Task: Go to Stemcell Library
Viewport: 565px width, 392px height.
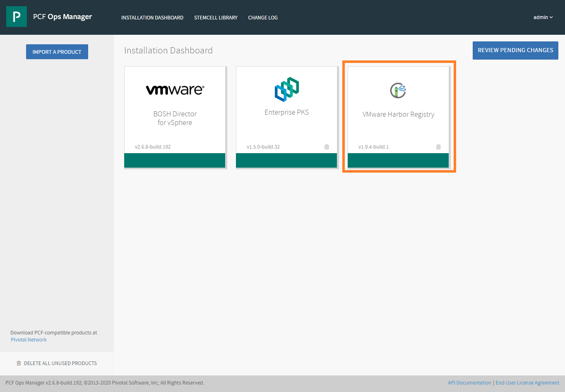Action: pyautogui.click(x=216, y=18)
